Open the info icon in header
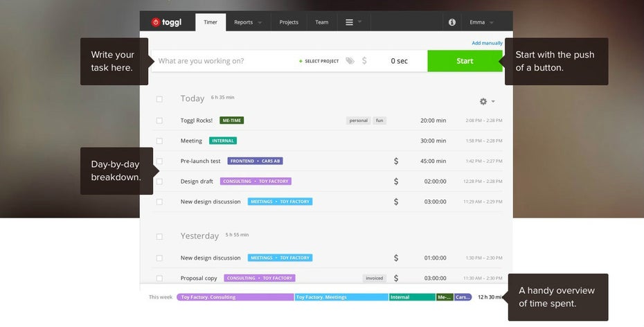 click(451, 22)
